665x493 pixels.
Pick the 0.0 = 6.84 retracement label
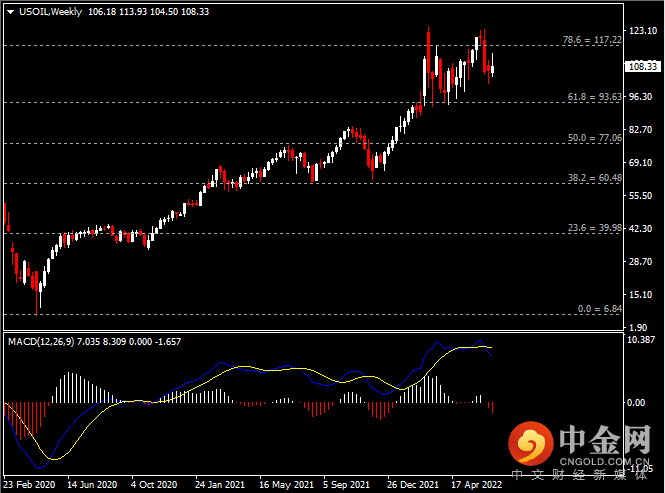[x=599, y=309]
